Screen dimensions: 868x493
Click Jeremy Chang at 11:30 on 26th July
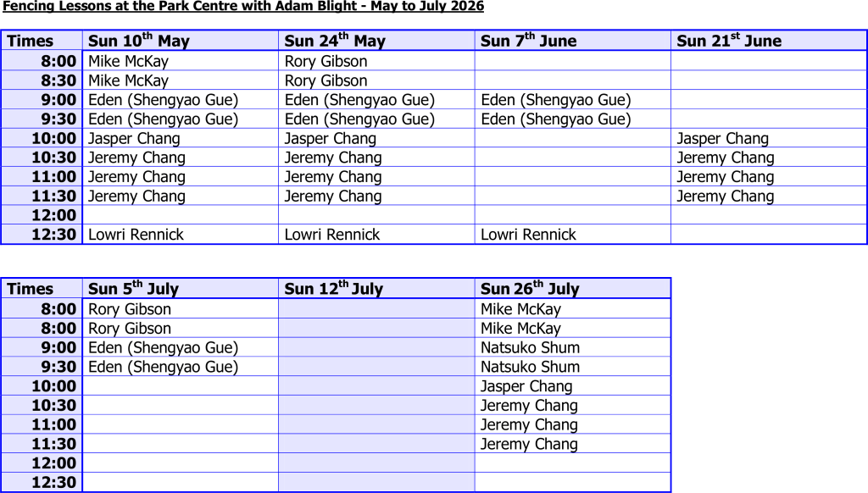(x=529, y=444)
